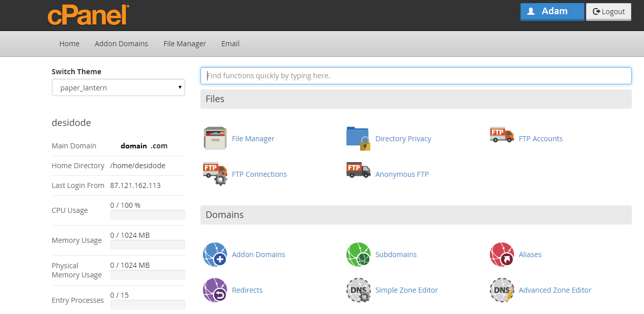Focus the Find functions search field
Viewport: 644px width, 314px height.
click(416, 76)
